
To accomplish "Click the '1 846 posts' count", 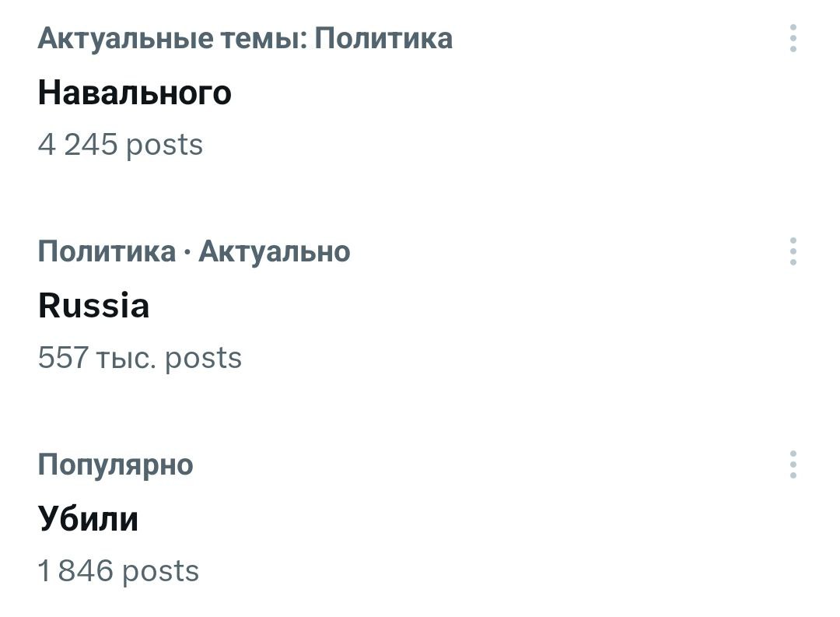I will click(118, 571).
